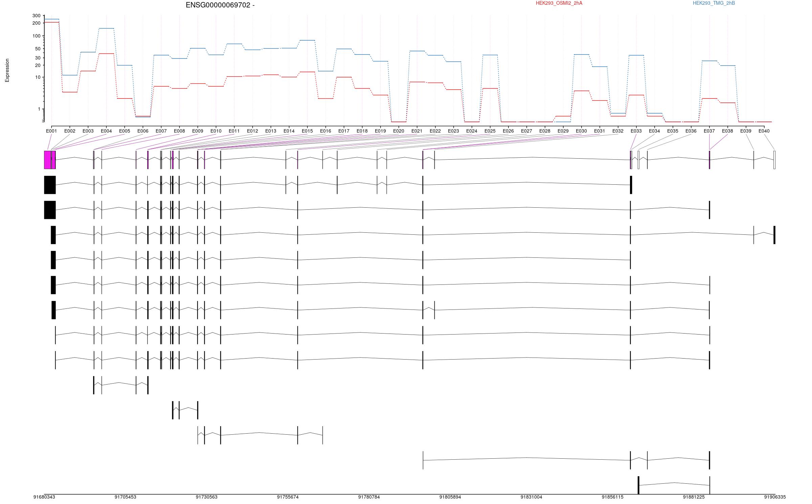The width and height of the screenshot is (812, 504).
Task: Click exon label E018
Action: pyautogui.click(x=362, y=131)
